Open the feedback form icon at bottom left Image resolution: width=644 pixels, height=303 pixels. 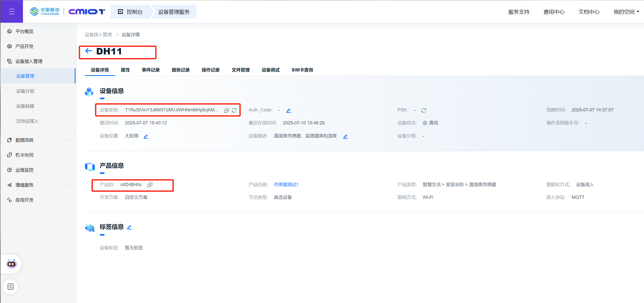(10, 287)
